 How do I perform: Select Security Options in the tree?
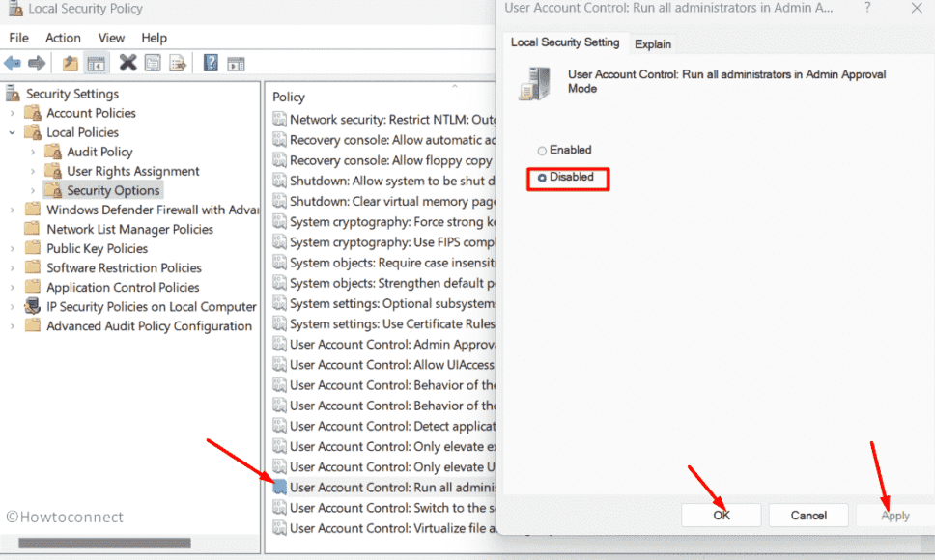[x=113, y=190]
